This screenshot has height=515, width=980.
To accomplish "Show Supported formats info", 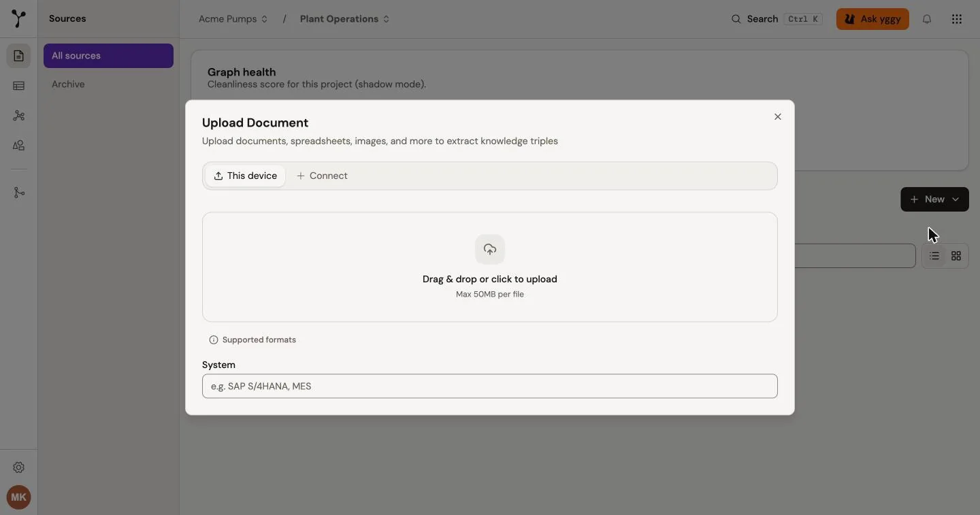I will click(x=252, y=339).
